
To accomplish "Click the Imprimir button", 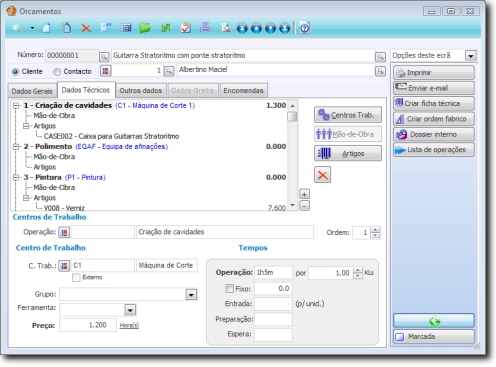I will pos(434,73).
